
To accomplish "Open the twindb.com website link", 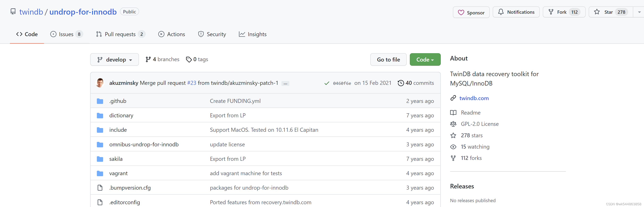I will [x=474, y=98].
